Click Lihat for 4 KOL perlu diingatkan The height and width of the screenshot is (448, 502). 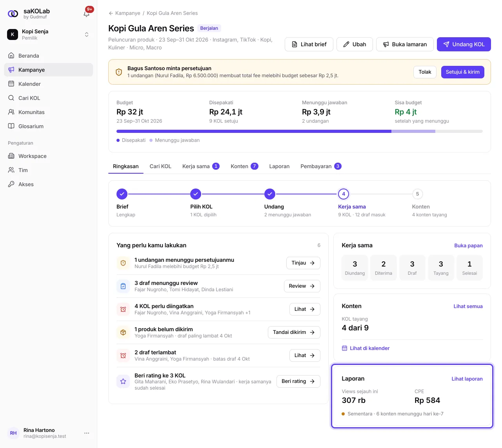tap(305, 309)
